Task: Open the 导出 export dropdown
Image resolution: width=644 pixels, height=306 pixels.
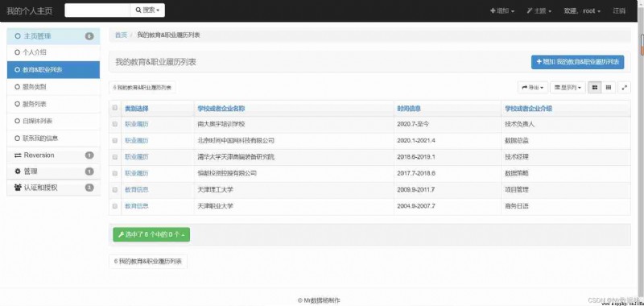Action: point(533,88)
